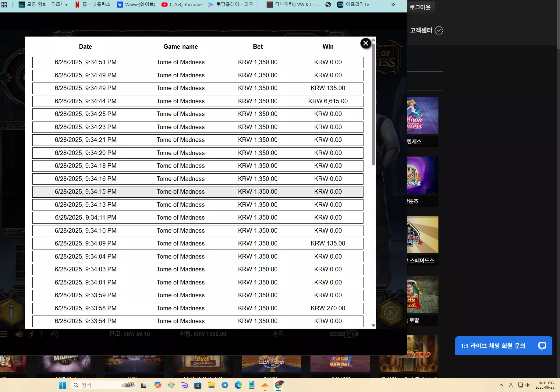560x392 pixels.
Task: Open the Disney+ taskbar app
Action: click(185, 385)
